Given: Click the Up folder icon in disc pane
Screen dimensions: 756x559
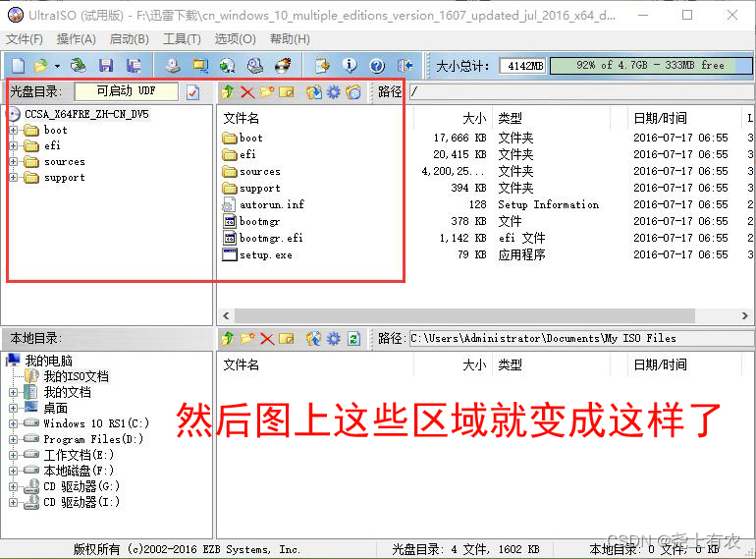Looking at the screenshot, I should [x=228, y=91].
